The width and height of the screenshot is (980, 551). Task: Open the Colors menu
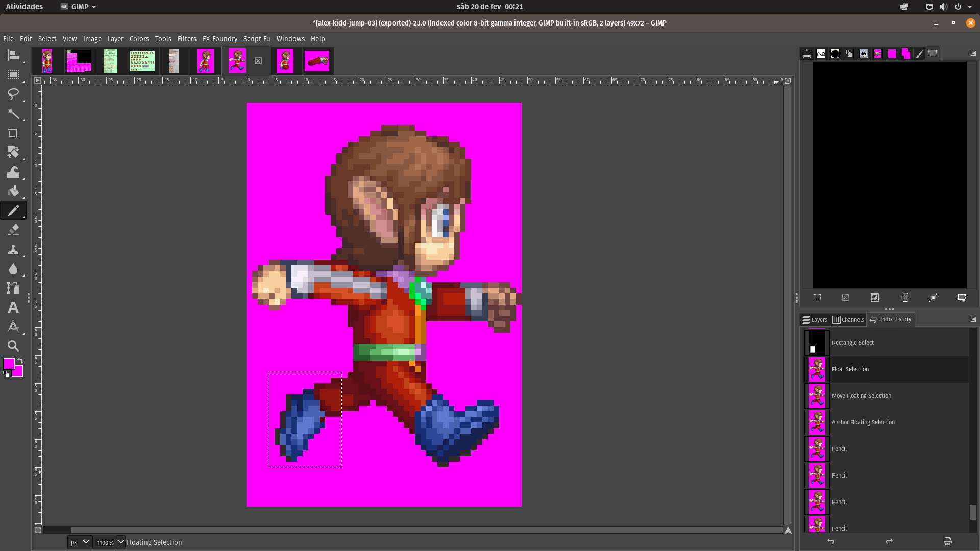click(x=139, y=39)
